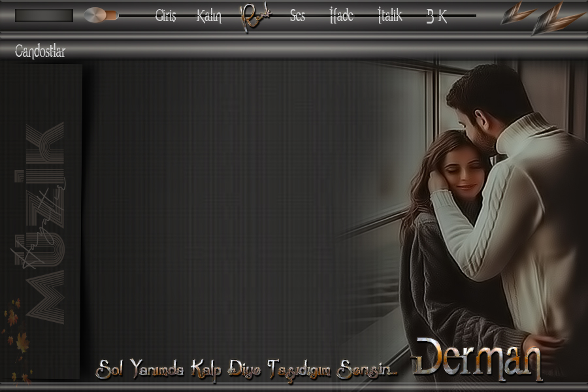588x392 pixels.
Task: Click the slogan 'Sol Yanımda Kalp Diye Taşıdığım Sensin'
Action: (246, 369)
